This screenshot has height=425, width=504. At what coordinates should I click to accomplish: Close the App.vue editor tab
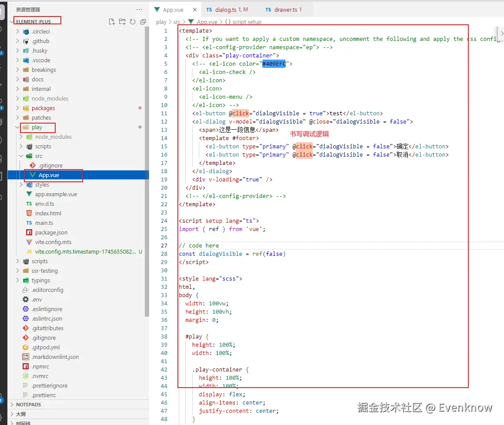194,10
